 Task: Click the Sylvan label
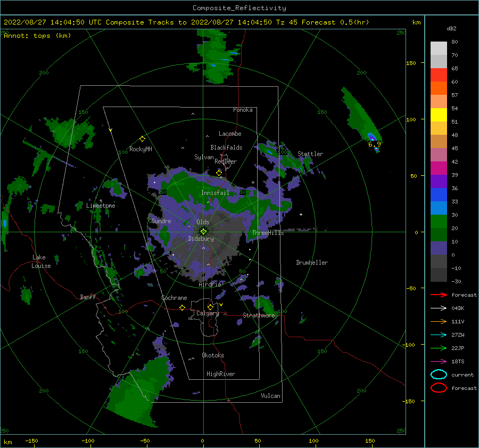click(x=204, y=157)
